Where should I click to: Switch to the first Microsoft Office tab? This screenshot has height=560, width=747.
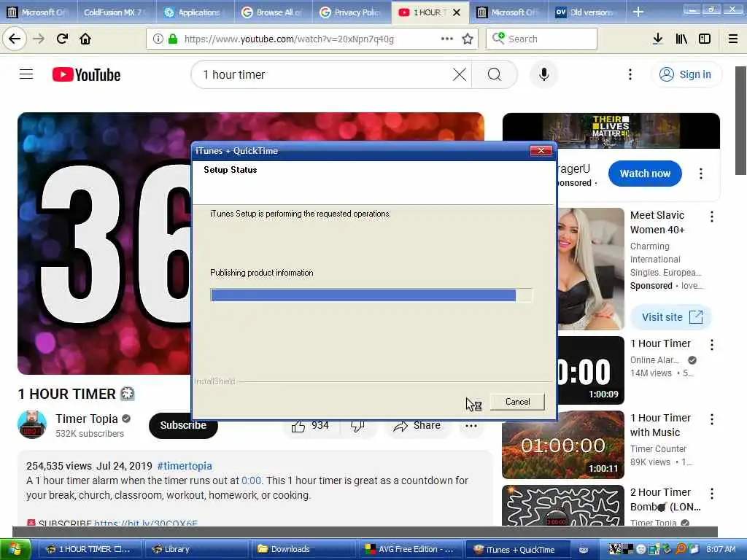pyautogui.click(x=38, y=12)
